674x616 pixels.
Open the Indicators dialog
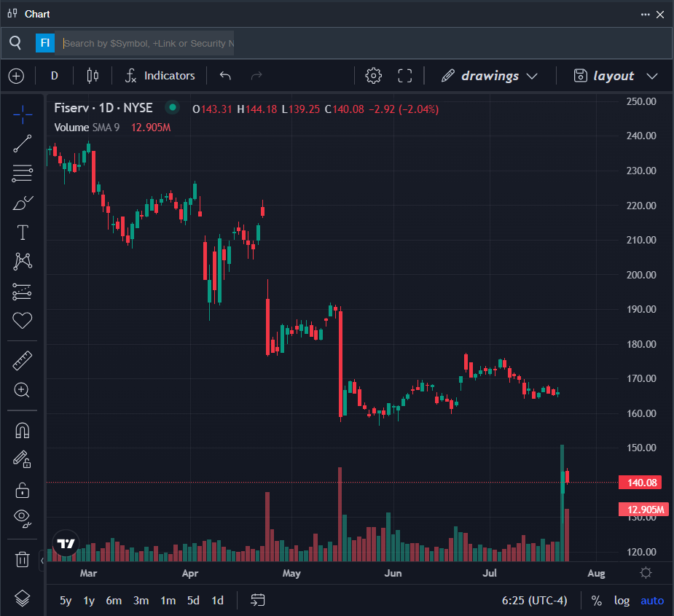tap(160, 76)
